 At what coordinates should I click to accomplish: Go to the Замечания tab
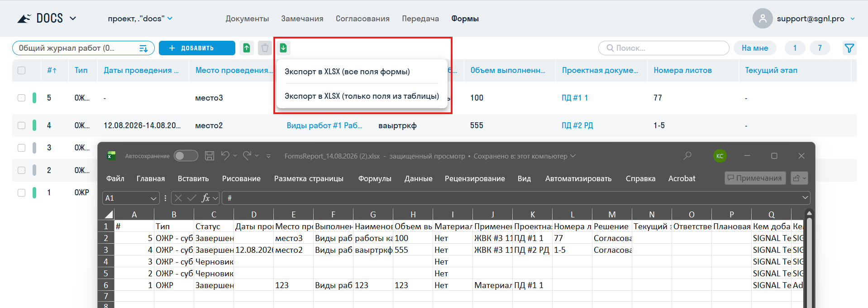coord(302,19)
